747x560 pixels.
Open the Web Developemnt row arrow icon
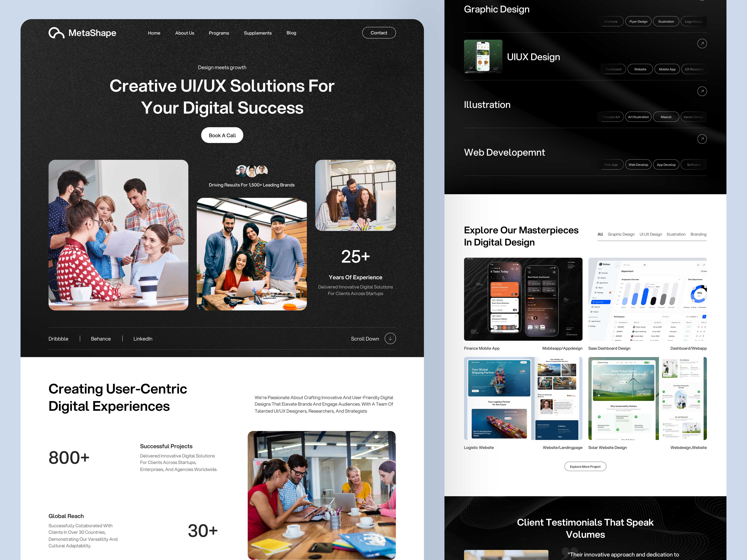click(x=702, y=139)
